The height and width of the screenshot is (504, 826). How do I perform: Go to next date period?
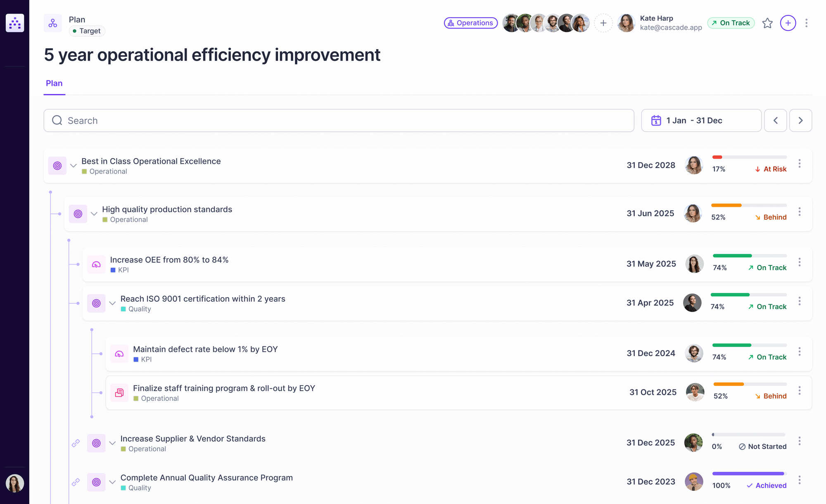coord(800,121)
